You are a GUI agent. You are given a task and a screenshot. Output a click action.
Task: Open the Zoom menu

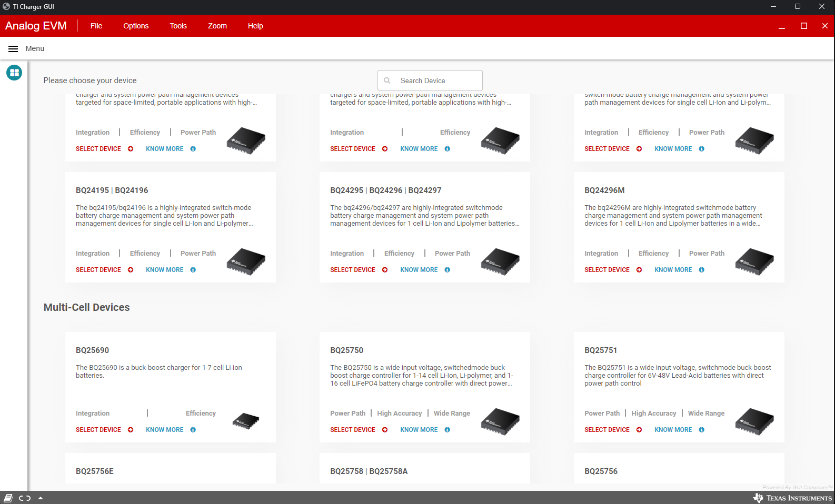point(217,26)
